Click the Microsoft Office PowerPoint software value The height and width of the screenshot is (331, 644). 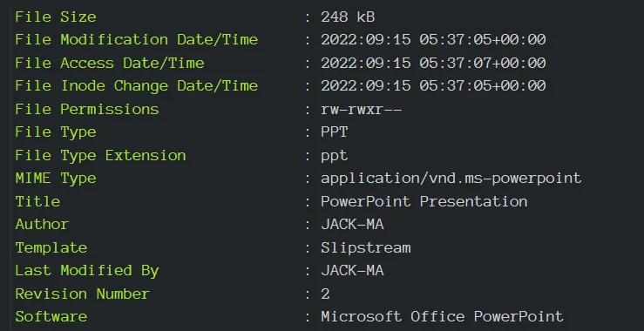(442, 316)
